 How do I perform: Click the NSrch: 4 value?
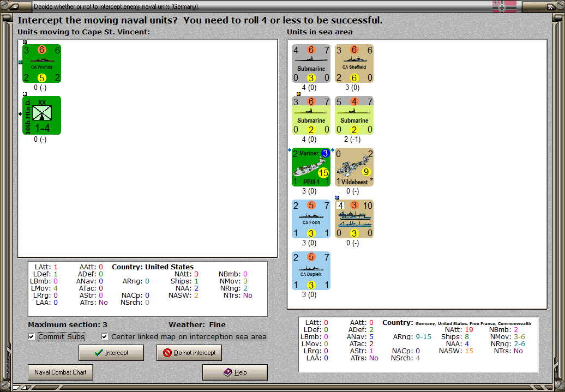click(405, 358)
